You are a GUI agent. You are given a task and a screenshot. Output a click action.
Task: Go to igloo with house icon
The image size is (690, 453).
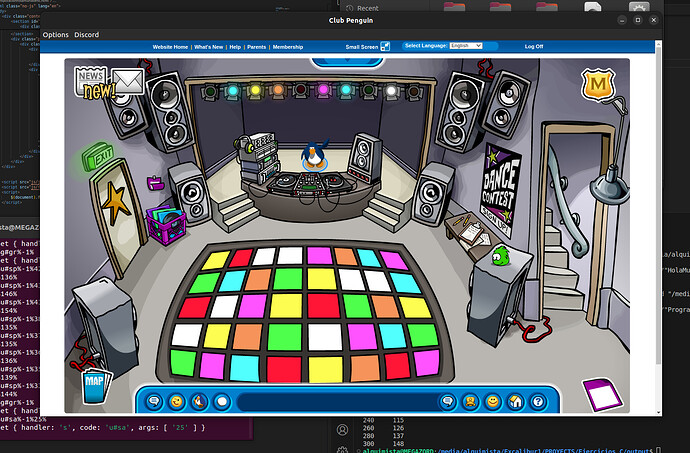[x=515, y=402]
